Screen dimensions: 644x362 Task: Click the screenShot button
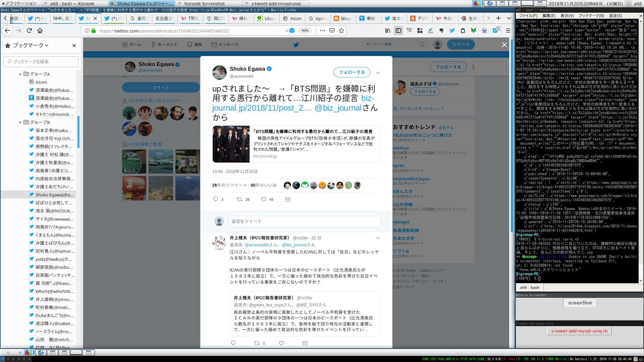click(x=580, y=303)
